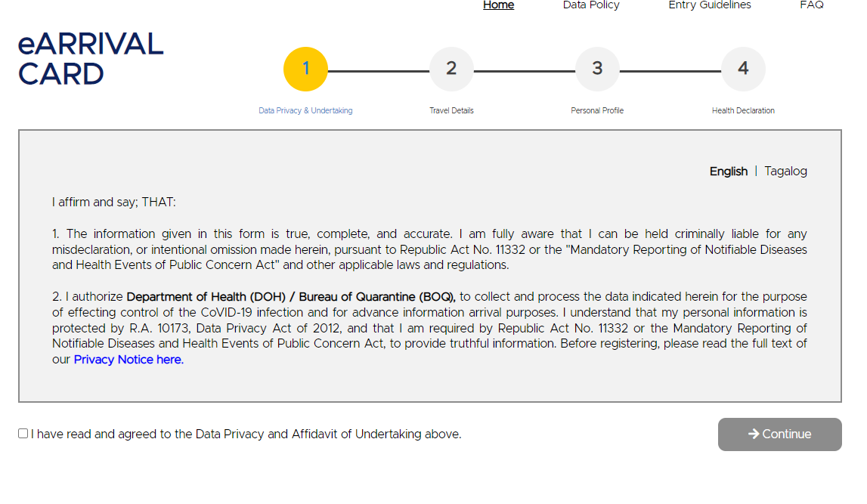Tick the Data Privacy agreement checkbox

[x=23, y=433]
